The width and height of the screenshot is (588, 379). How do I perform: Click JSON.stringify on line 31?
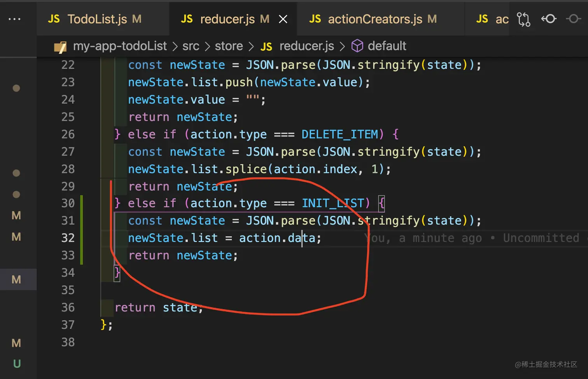click(371, 221)
